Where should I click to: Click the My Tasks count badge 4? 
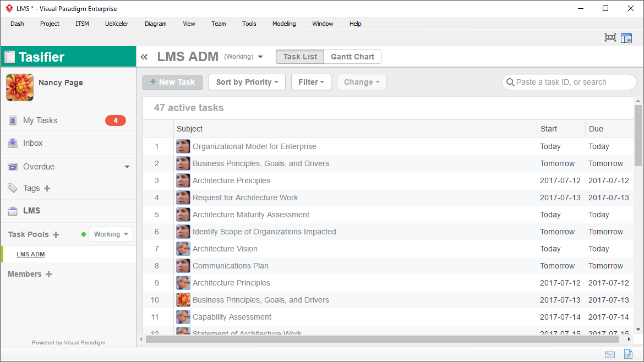[x=116, y=120]
